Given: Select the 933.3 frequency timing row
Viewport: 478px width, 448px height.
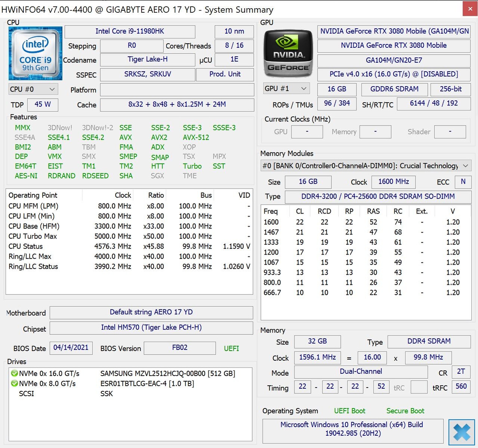Looking at the screenshot, I should tap(366, 273).
